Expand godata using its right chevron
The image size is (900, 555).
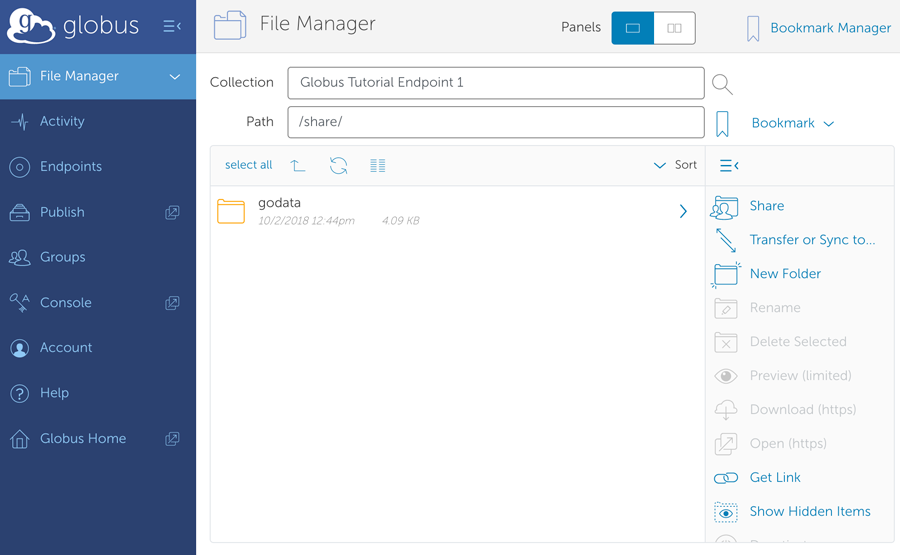(x=683, y=211)
